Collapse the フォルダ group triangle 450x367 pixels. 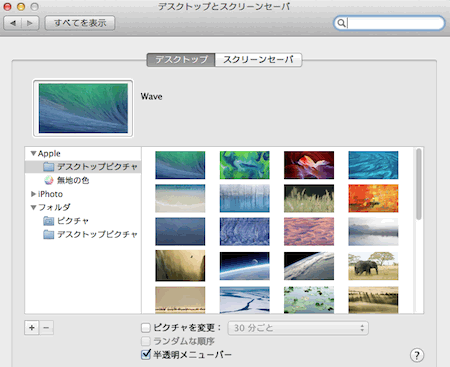click(x=33, y=207)
